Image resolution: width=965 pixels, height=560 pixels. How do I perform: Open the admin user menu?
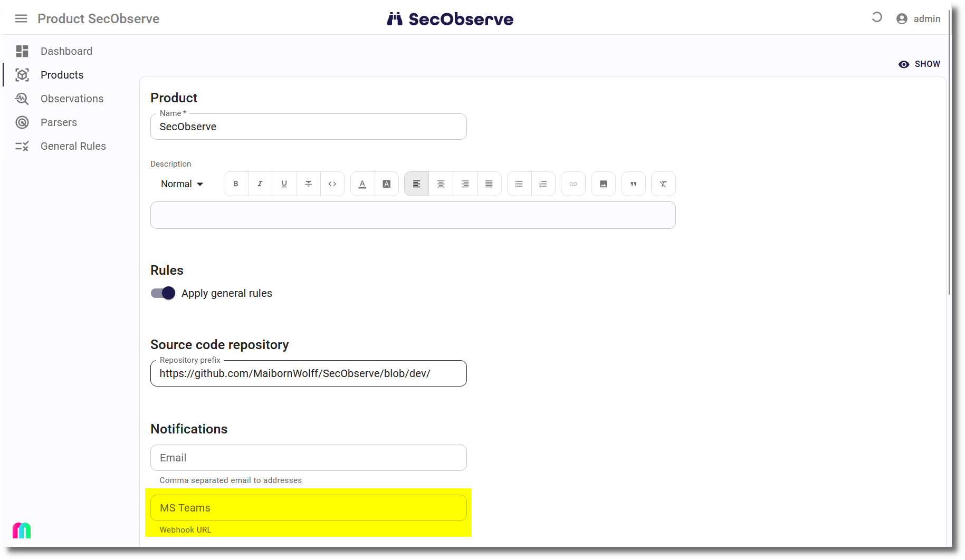pyautogui.click(x=919, y=19)
